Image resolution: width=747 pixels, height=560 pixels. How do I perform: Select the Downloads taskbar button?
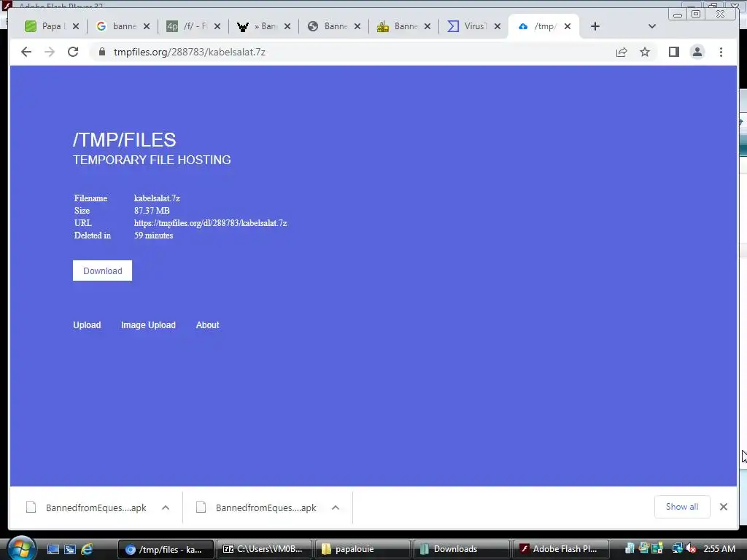tap(461, 549)
